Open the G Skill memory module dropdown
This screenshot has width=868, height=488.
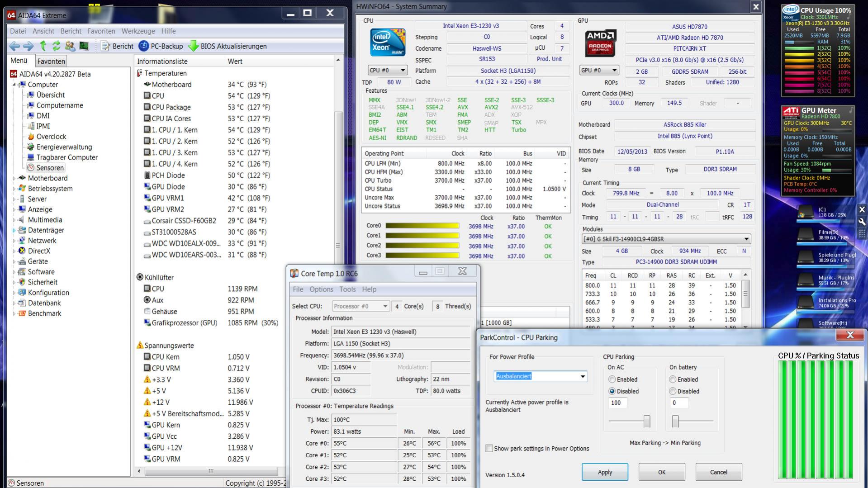666,239
